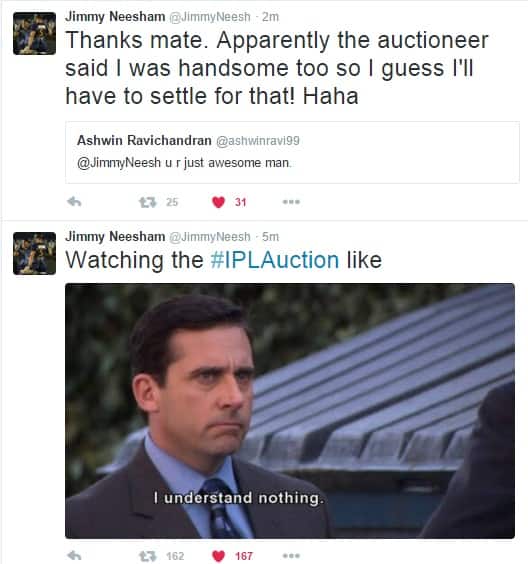
Task: Open Jimmy Neesham's avatar on top tweet
Action: 35,33
